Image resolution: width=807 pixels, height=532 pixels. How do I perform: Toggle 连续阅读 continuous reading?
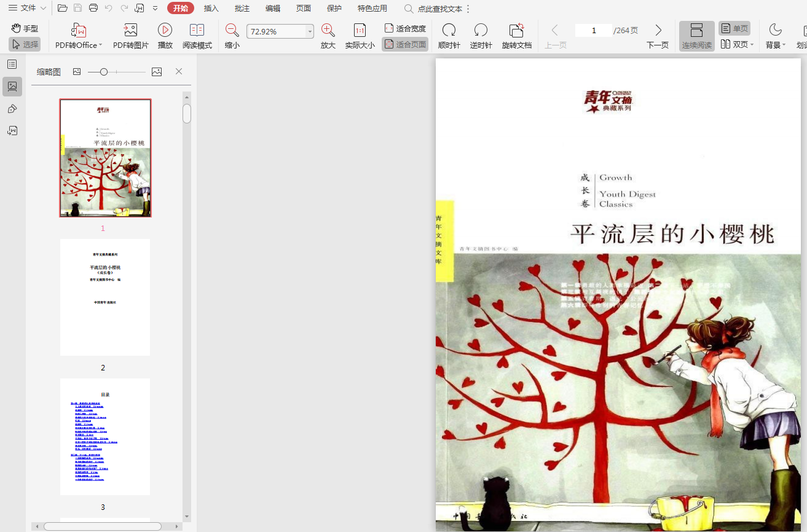tap(697, 37)
